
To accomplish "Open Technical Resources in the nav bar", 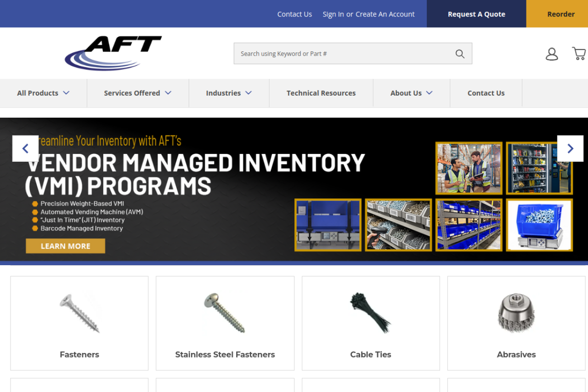I will (x=321, y=93).
